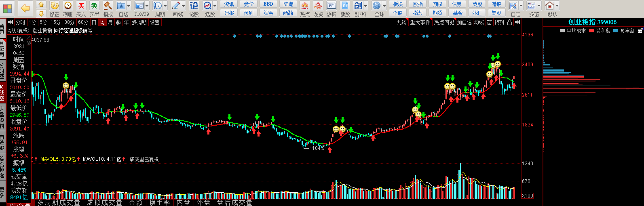Open the 创/科 board icon
Viewport: 644px width, 206px height.
coord(358,5)
